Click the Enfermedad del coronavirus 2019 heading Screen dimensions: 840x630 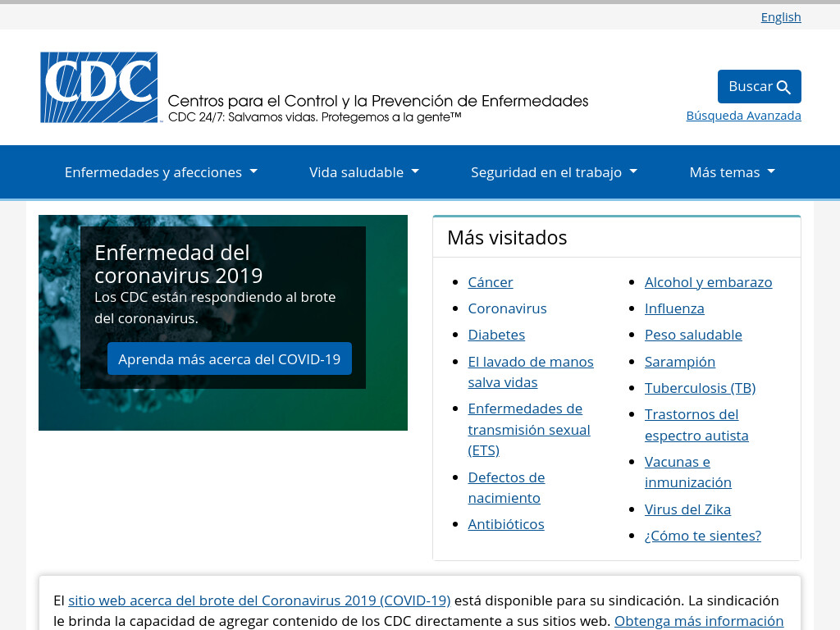(178, 263)
